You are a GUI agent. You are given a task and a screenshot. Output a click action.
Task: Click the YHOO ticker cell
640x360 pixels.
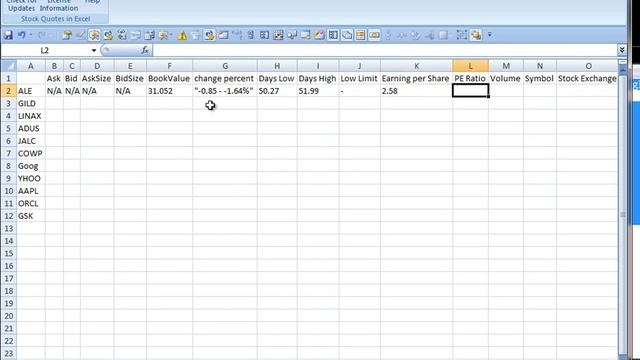pyautogui.click(x=31, y=178)
